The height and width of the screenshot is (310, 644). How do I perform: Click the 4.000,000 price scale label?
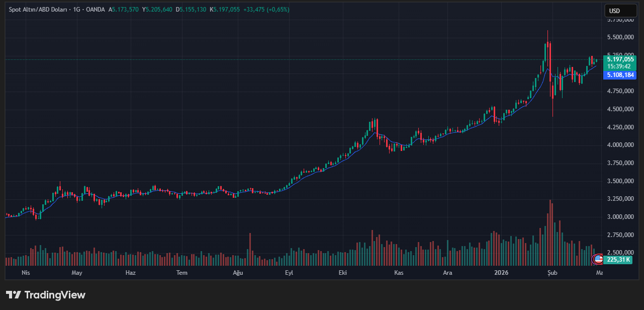tap(620, 145)
